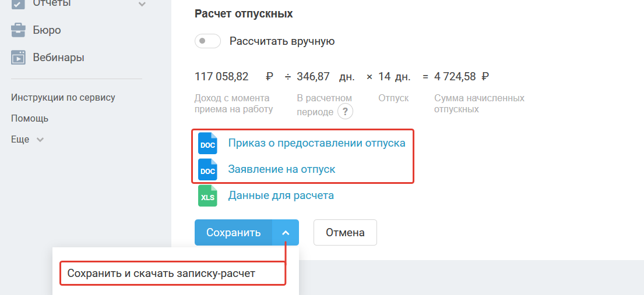Open the question mark help for расчетный период
Image resolution: width=644 pixels, height=295 pixels.
coord(346,111)
